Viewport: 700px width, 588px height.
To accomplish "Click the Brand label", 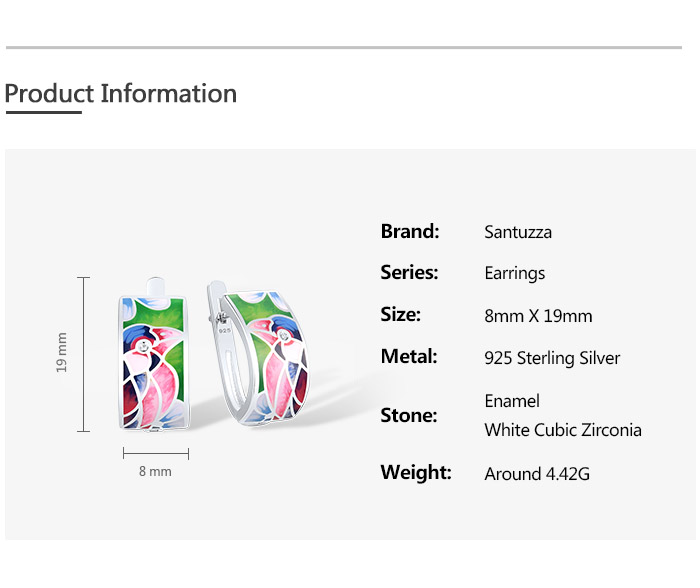I will 410,232.
